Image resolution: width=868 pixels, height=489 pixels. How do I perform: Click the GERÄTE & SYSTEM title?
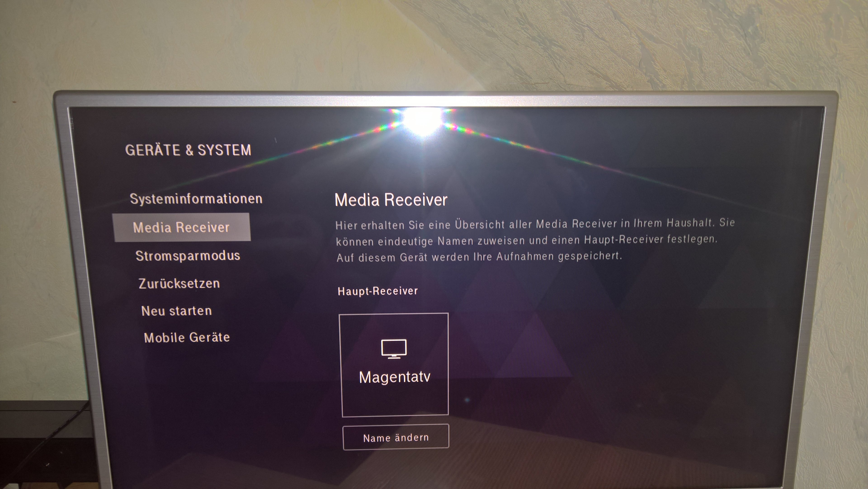[188, 150]
